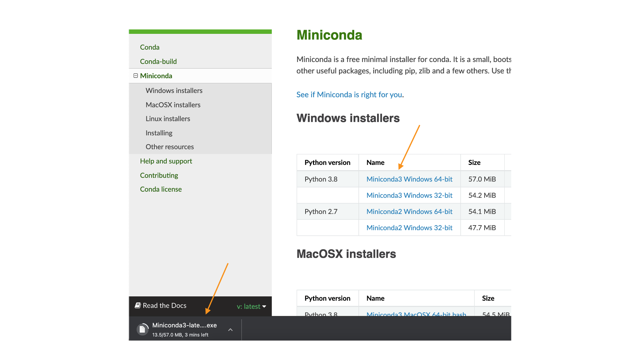
Task: Open the Other resources page
Action: pyautogui.click(x=170, y=147)
